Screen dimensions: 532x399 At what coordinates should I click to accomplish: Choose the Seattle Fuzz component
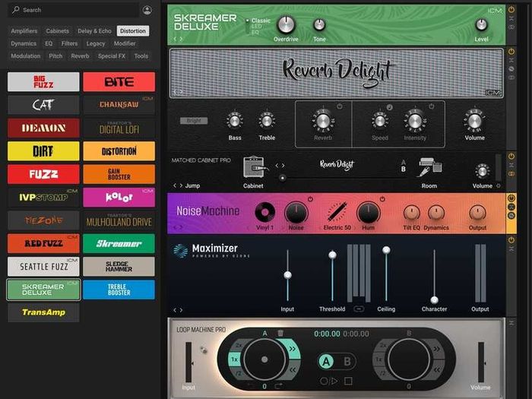point(43,266)
